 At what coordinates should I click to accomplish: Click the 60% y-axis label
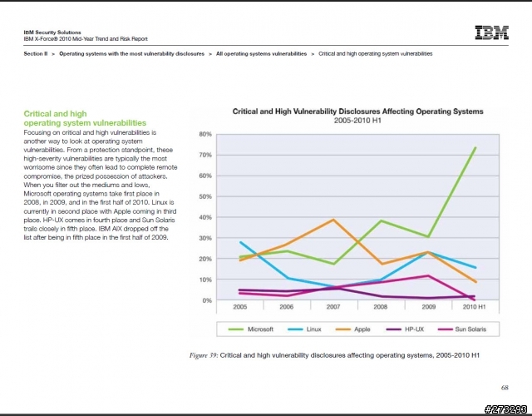point(205,176)
